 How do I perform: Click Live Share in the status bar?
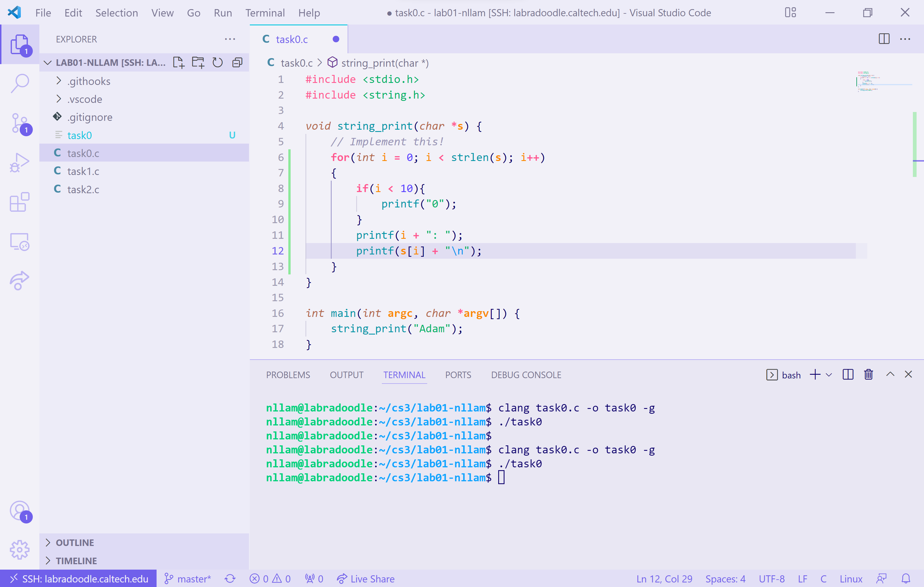pyautogui.click(x=365, y=578)
